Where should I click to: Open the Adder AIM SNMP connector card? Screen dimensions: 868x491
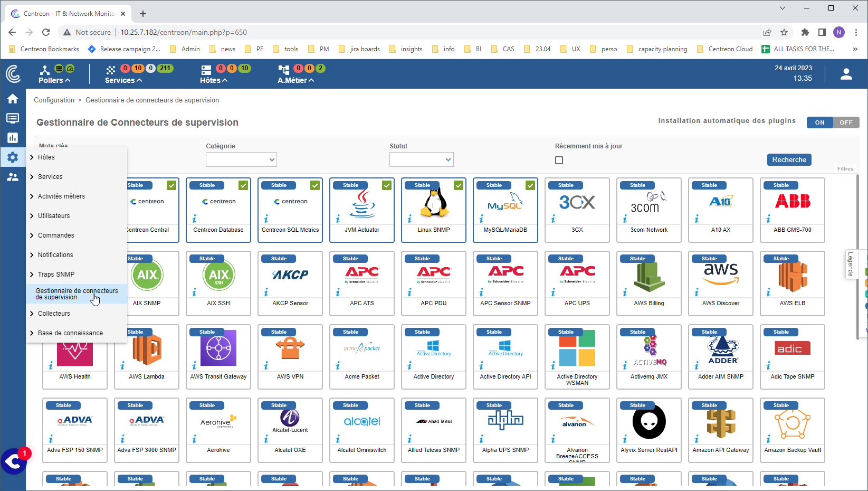[721, 357]
